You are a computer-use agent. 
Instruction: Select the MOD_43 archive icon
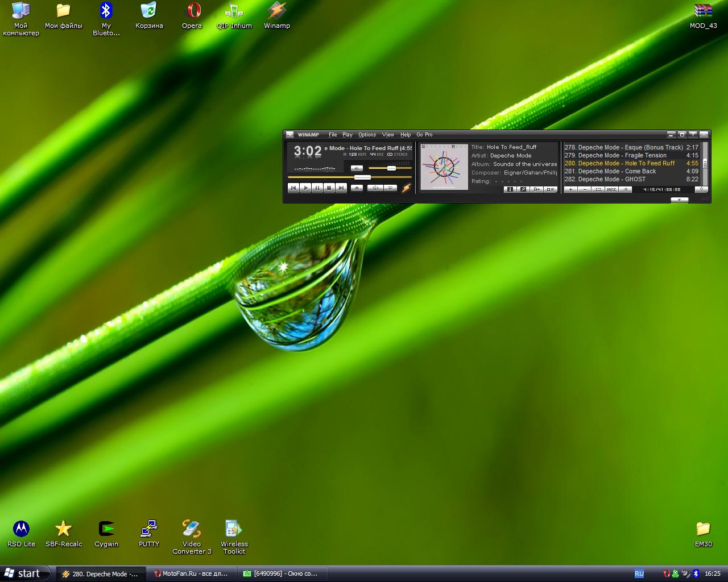pyautogui.click(x=704, y=15)
